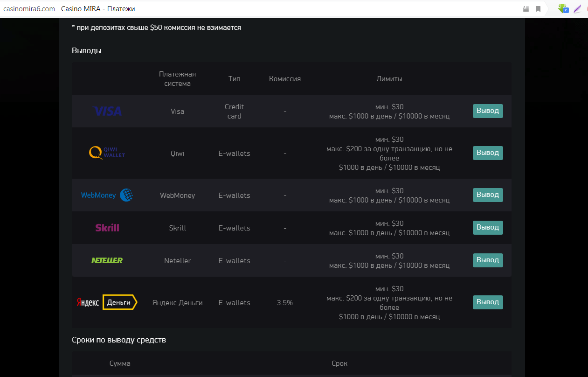Click Вывод for Яндекс Деньги
The width and height of the screenshot is (588, 377).
488,302
